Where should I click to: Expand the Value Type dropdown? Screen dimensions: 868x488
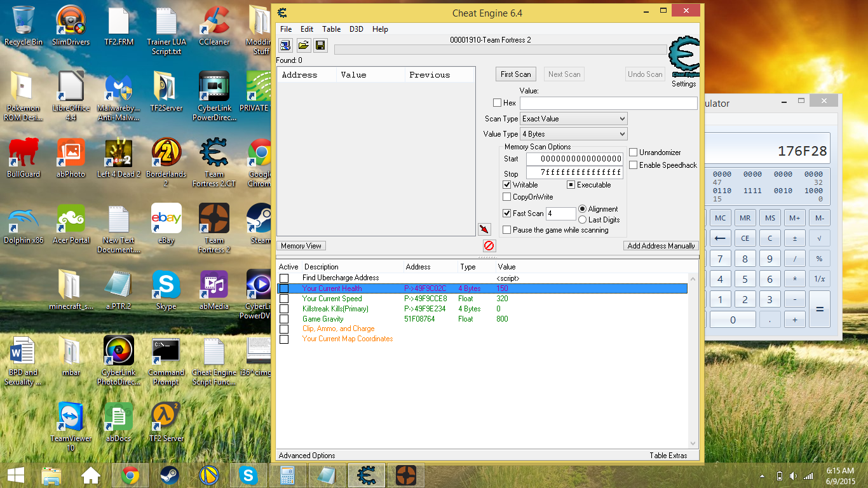tap(573, 134)
